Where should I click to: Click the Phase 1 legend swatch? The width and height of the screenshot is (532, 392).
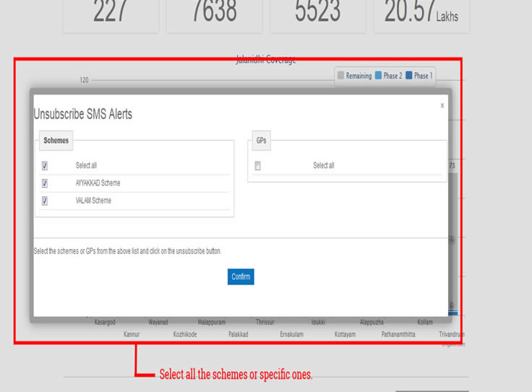point(409,76)
